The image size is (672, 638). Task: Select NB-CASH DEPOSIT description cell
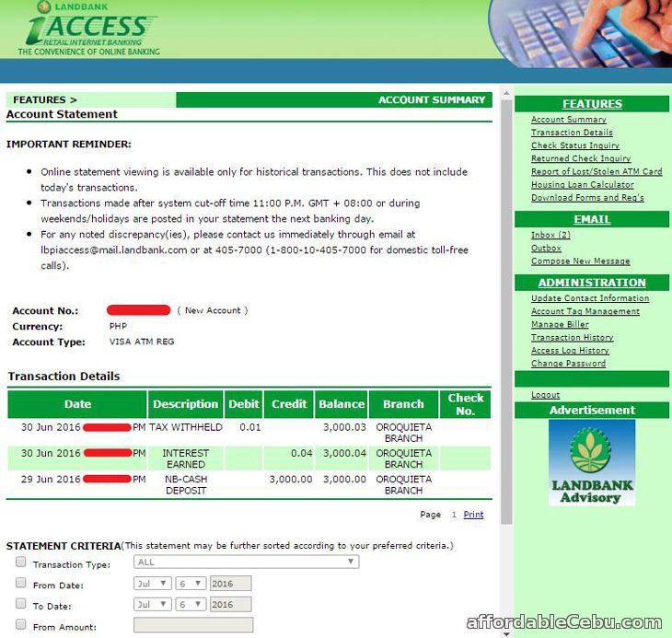(x=186, y=485)
